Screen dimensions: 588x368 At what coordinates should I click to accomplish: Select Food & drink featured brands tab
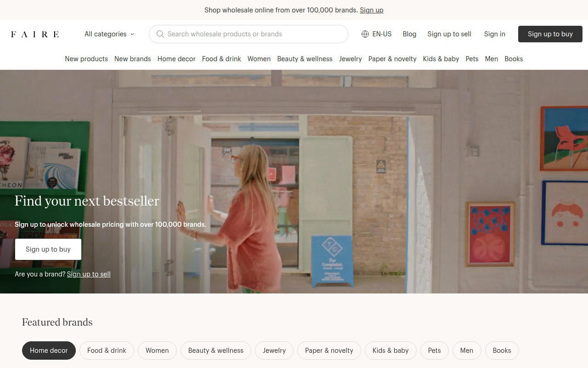pyautogui.click(x=107, y=351)
